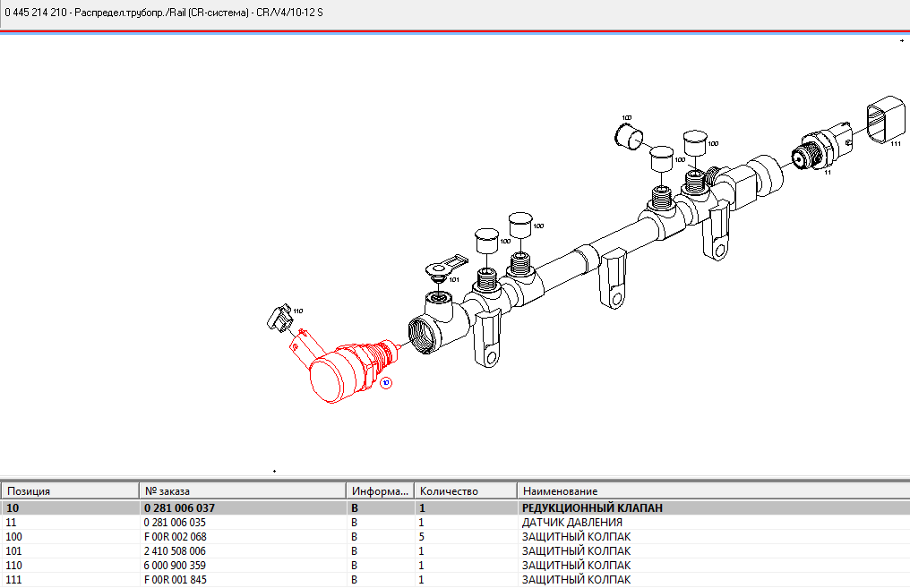Screen dimensions: 910x588
Task: Click the № заказа column header
Action: (242, 491)
